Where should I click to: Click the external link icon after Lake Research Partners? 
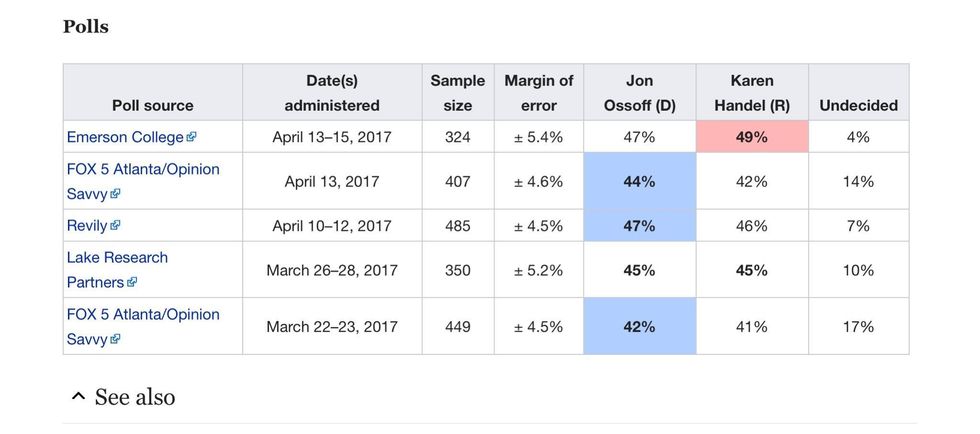132,283
